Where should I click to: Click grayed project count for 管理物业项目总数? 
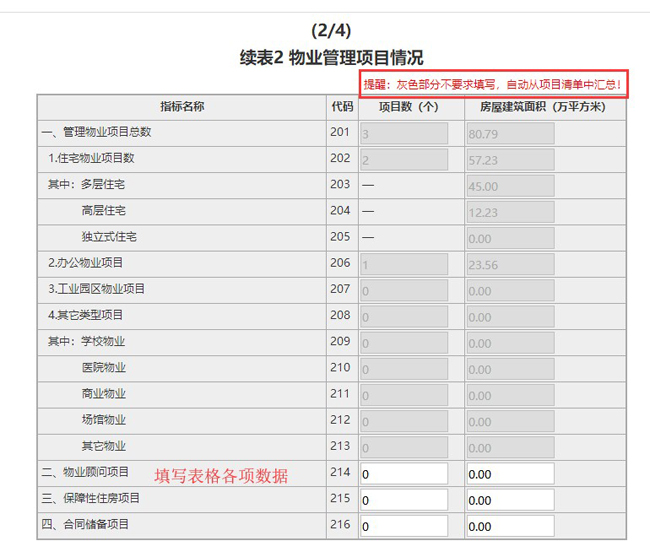coord(406,133)
